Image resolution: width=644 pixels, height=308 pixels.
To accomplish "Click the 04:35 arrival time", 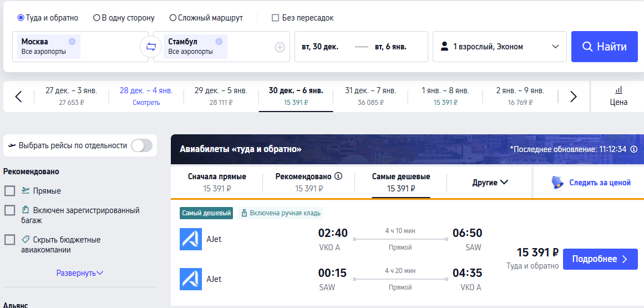I will click(x=468, y=273).
